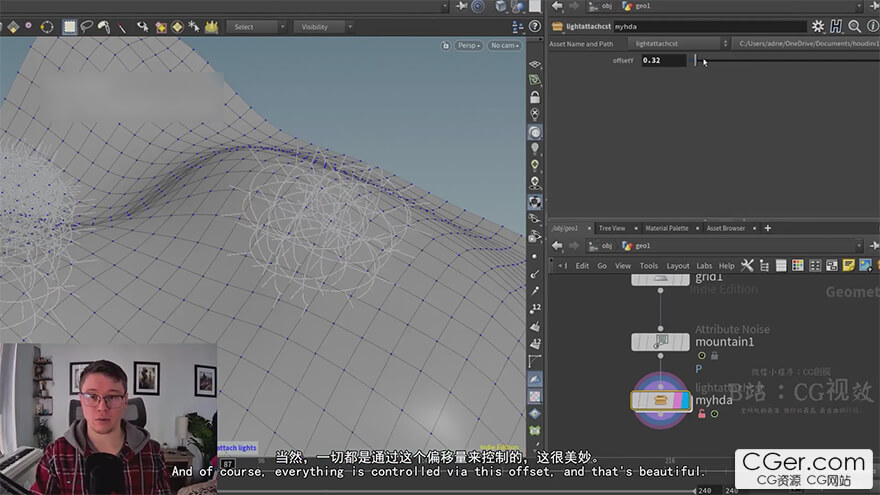Click the viewport lock camera icon
The width and height of the screenshot is (880, 495).
point(445,45)
